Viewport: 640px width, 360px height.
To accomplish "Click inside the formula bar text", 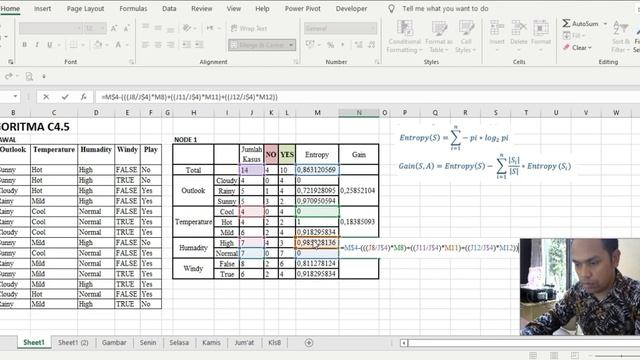I will [x=190, y=97].
